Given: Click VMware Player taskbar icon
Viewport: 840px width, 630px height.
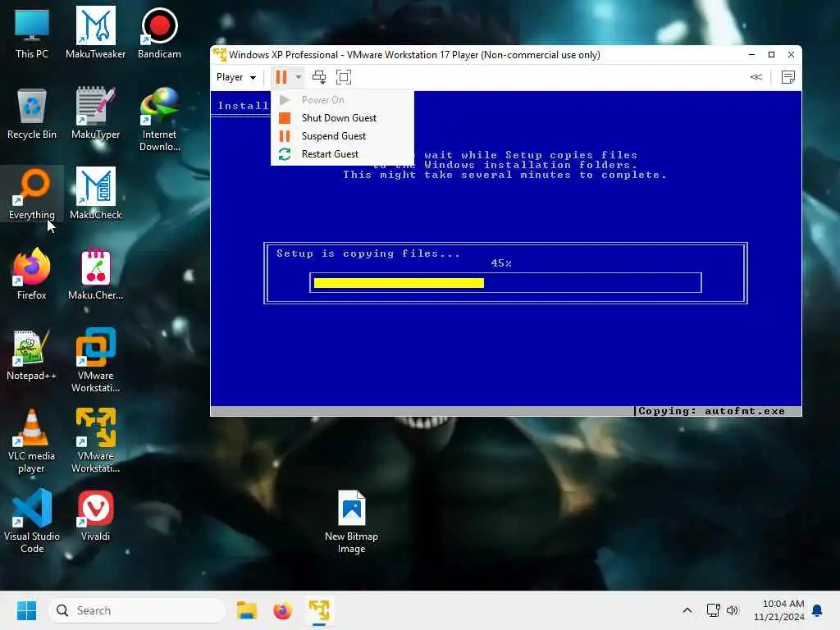Looking at the screenshot, I should [x=319, y=610].
